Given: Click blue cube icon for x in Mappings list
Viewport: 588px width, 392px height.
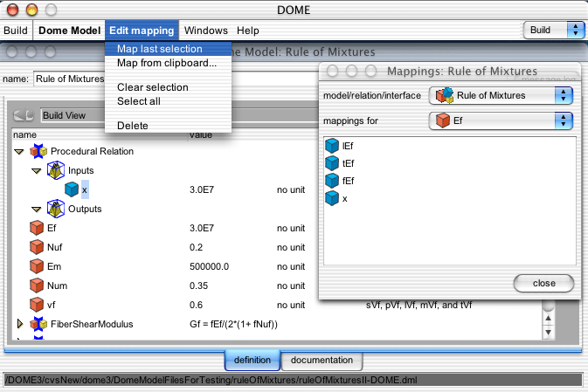Looking at the screenshot, I should pyautogui.click(x=332, y=198).
